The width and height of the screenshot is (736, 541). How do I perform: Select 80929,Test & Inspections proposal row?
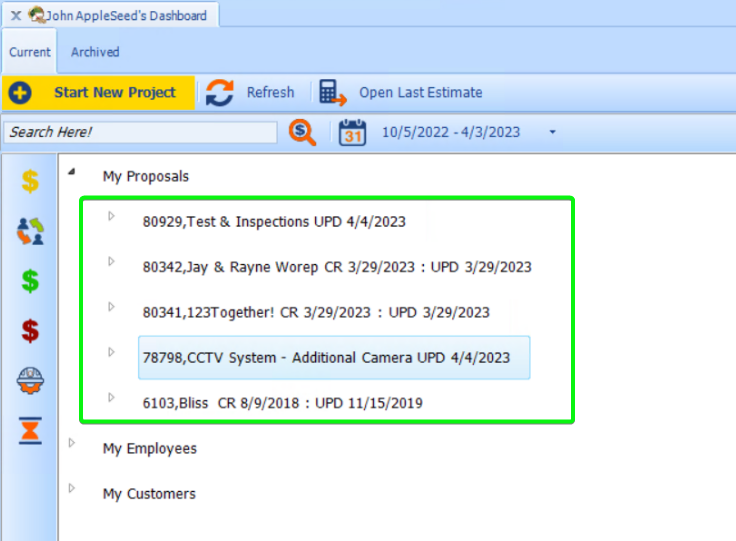pos(274,221)
